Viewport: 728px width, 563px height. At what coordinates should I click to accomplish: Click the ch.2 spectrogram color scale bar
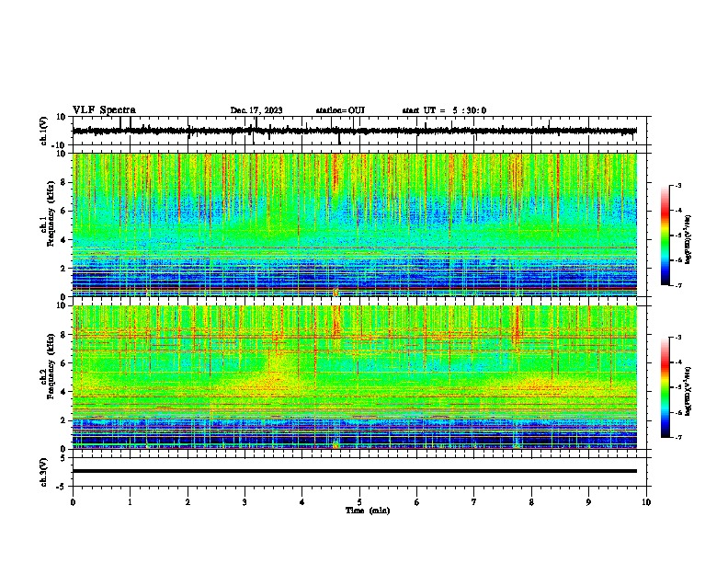pos(665,387)
